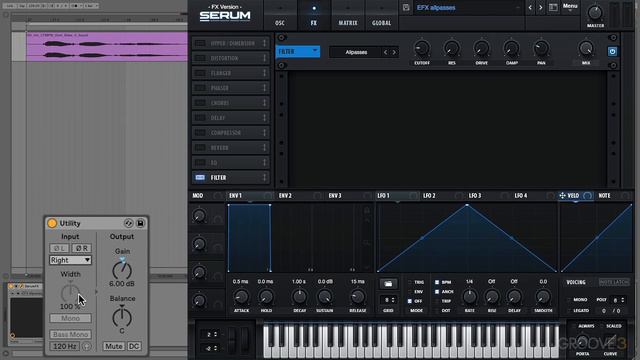Viewport: 640px width, 360px height.
Task: Select the LFO 2 tab
Action: click(429, 196)
